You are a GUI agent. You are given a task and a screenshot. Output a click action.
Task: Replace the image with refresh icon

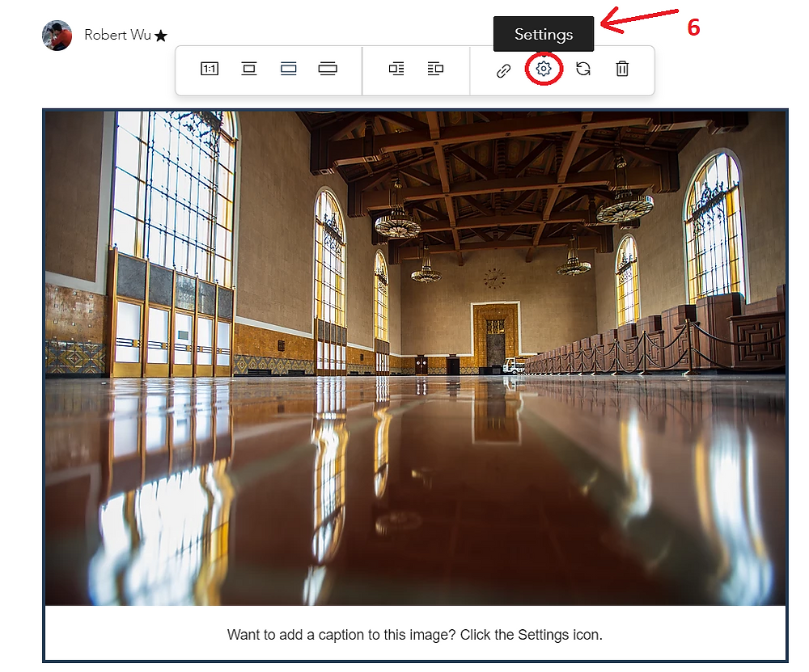583,69
